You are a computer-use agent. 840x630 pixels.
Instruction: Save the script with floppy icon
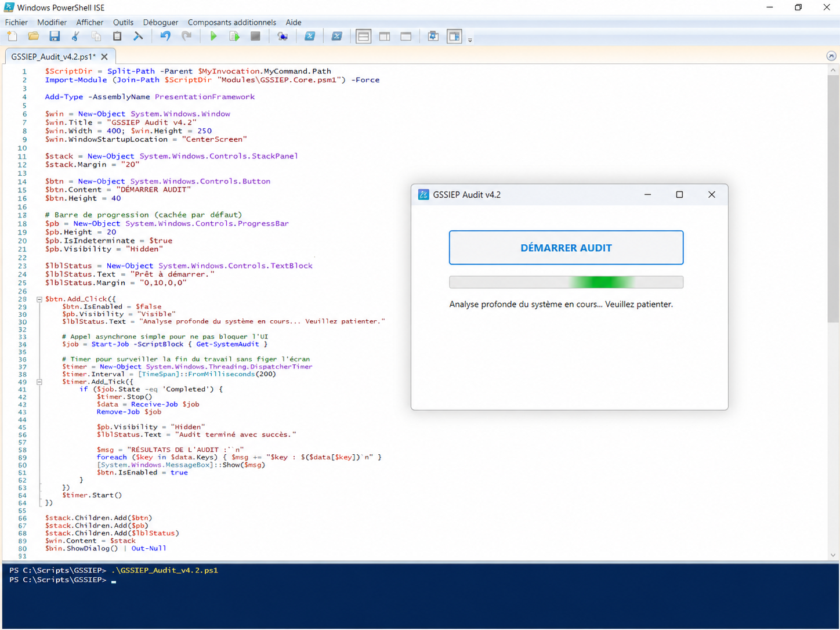point(55,37)
